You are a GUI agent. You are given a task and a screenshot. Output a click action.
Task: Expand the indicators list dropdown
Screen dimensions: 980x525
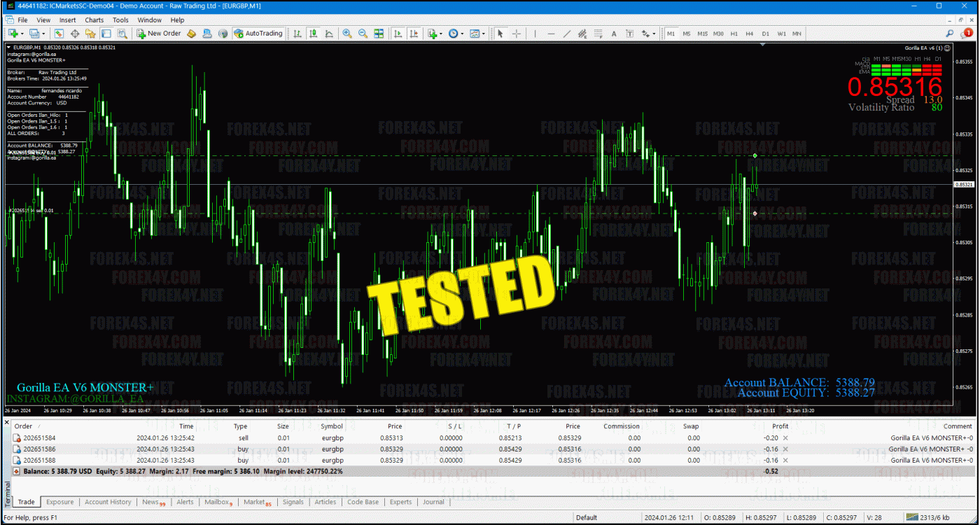point(440,33)
